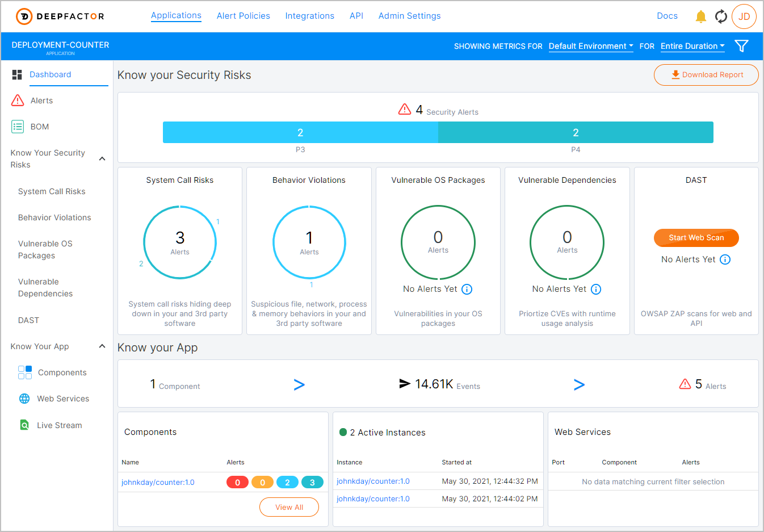The height and width of the screenshot is (532, 764).
Task: Open the Alert Policies tab
Action: click(244, 16)
